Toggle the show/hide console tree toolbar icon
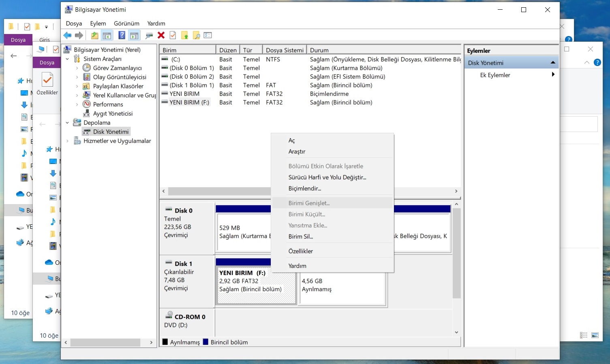 pos(107,36)
